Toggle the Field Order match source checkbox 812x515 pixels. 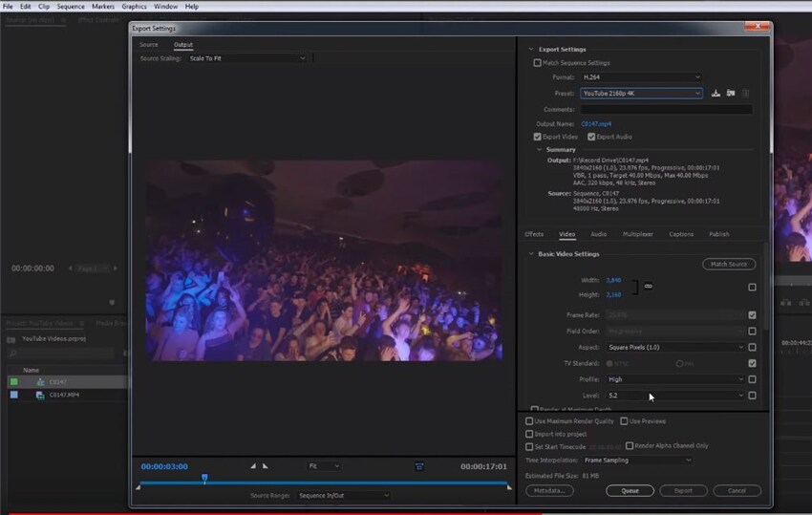(x=752, y=331)
